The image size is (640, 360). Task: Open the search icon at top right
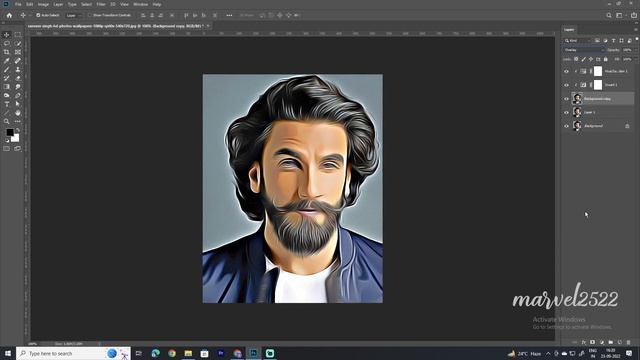click(x=609, y=16)
